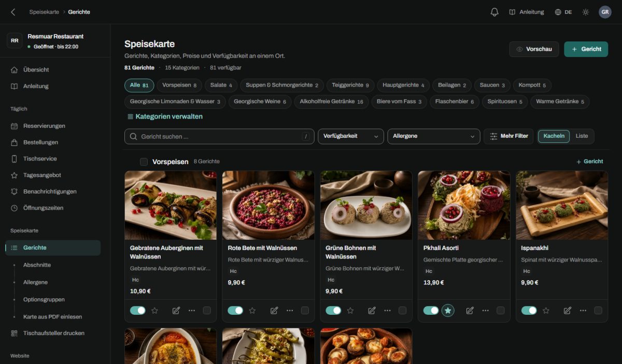Viewport: 622px width, 364px height.
Task: Disable availability toggle for Grüne Bohnen mit Walnüssen
Action: [x=333, y=310]
